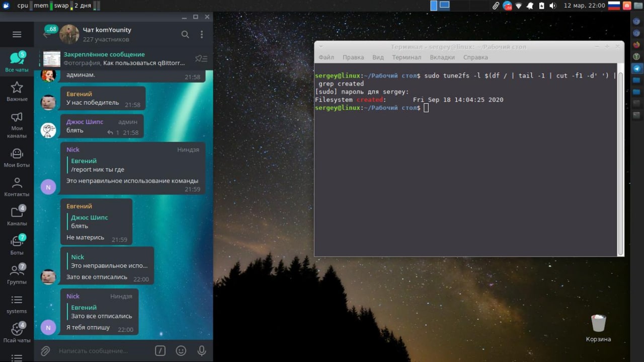
Task: Jump to quoted /report ник ты где
Action: click(133, 165)
